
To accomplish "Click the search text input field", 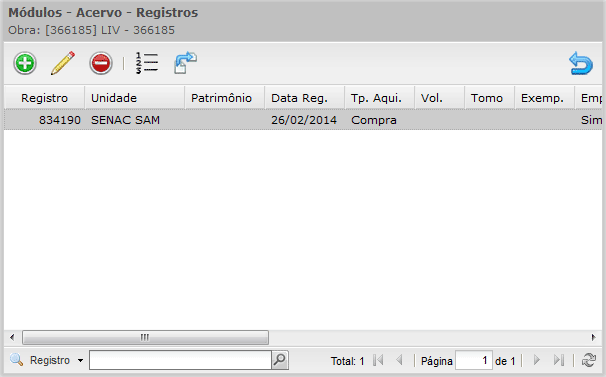I will pos(180,360).
